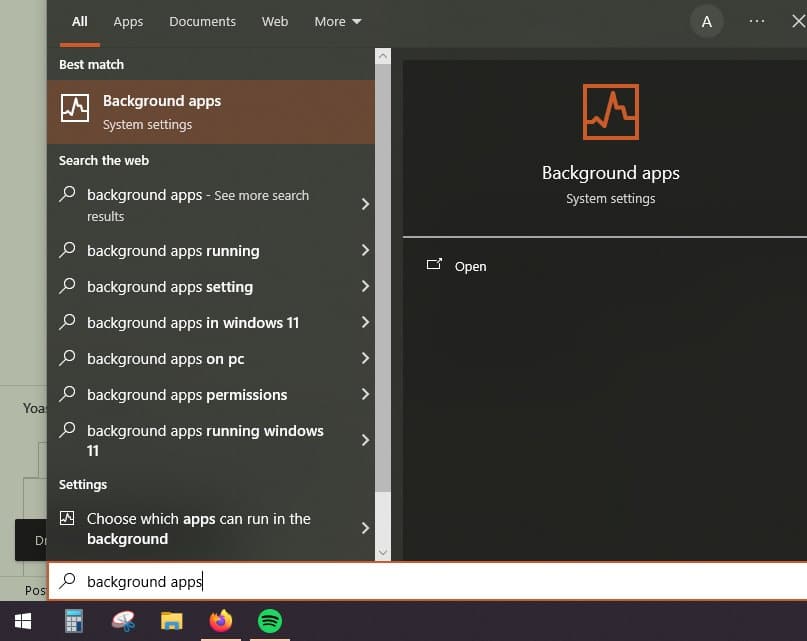807x641 pixels.
Task: Open File Explorer from the taskbar
Action: (172, 621)
